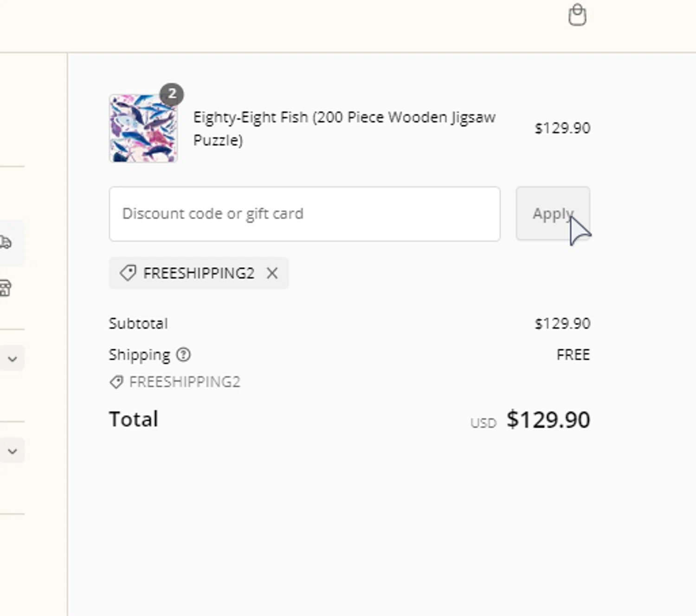Screen dimensions: 696x616
Task: Click the Shipping help question-mark icon
Action: (183, 355)
